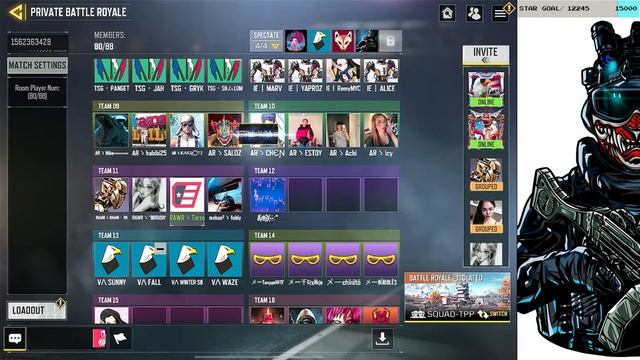This screenshot has height=360, width=640.
Task: Select the gold-armor Grouped friend
Action: [x=486, y=174]
